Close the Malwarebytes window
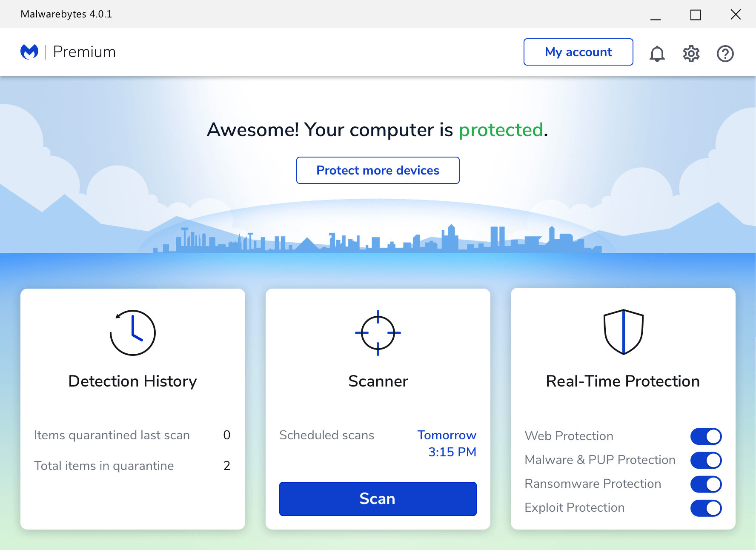The height and width of the screenshot is (550, 756). 736,14
